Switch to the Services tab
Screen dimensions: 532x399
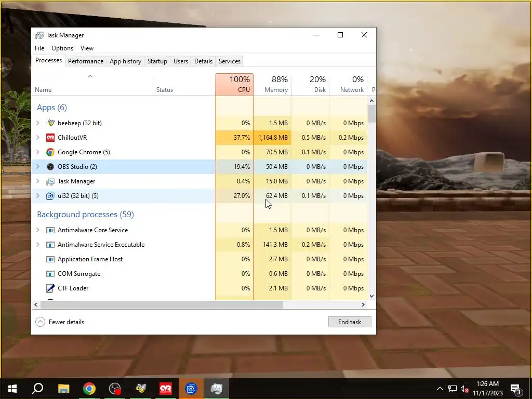coord(229,61)
